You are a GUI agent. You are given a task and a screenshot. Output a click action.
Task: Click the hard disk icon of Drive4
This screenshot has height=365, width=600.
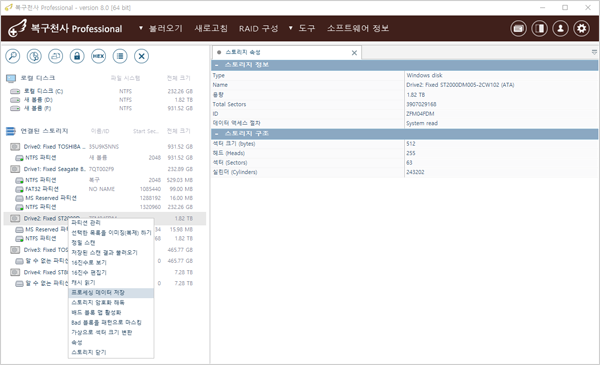[15, 272]
